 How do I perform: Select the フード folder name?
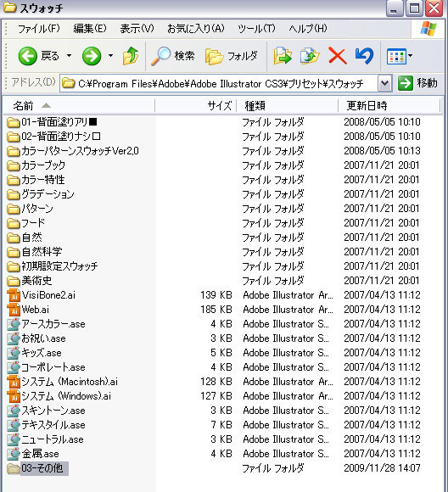tap(33, 223)
